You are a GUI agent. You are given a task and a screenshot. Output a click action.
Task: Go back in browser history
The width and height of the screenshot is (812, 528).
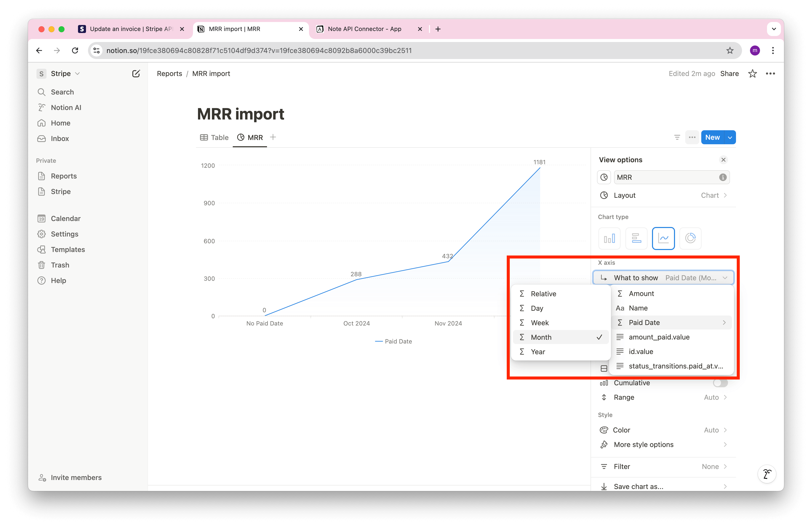click(39, 50)
